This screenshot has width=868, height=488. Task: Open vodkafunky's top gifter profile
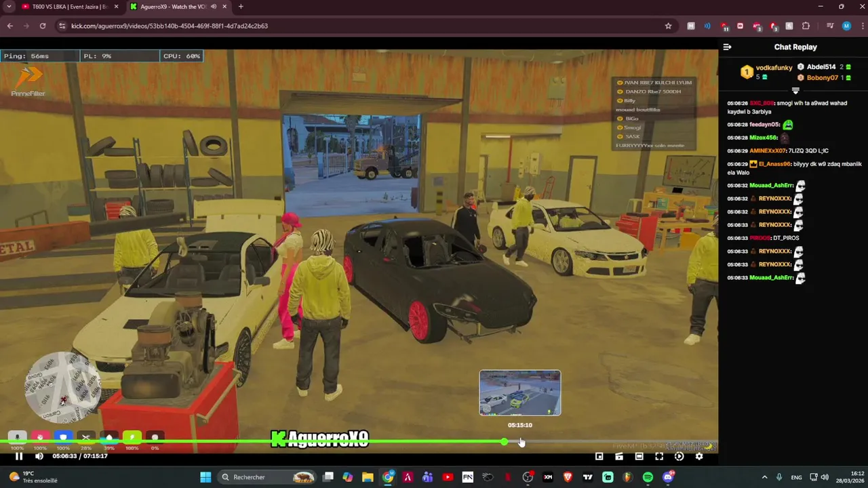coord(766,72)
